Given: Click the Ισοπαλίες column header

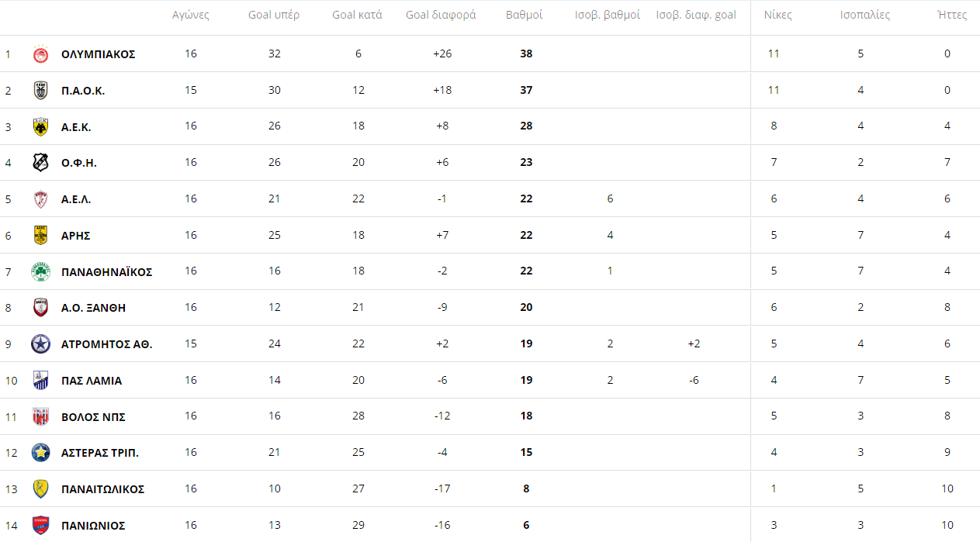Looking at the screenshot, I should click(865, 16).
